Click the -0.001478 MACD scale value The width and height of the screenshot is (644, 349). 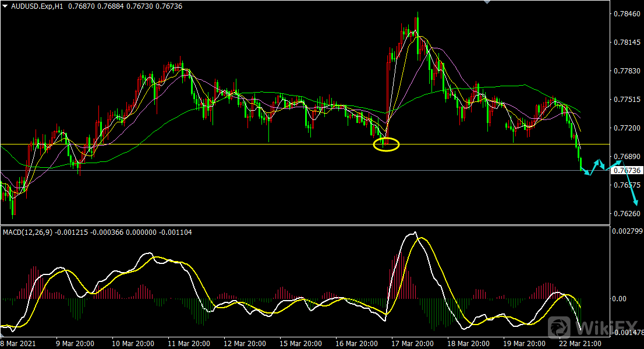[625, 333]
